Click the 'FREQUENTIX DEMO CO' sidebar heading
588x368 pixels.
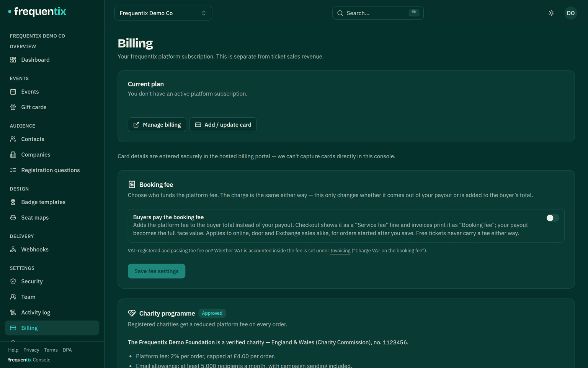click(38, 36)
